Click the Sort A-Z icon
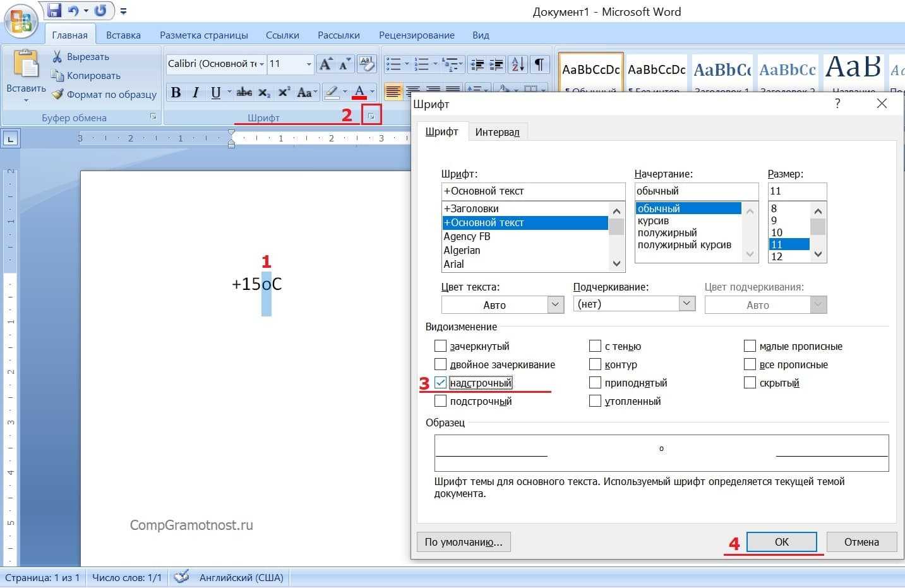 [518, 64]
